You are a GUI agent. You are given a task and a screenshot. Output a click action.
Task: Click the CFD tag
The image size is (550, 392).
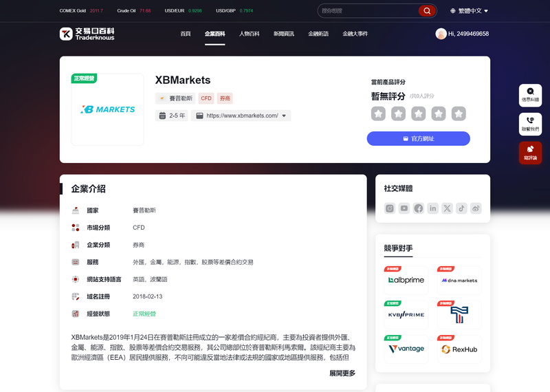[x=206, y=98]
